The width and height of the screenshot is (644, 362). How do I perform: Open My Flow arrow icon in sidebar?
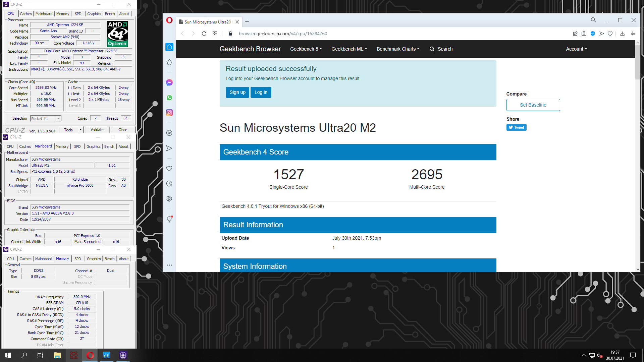pos(169,148)
